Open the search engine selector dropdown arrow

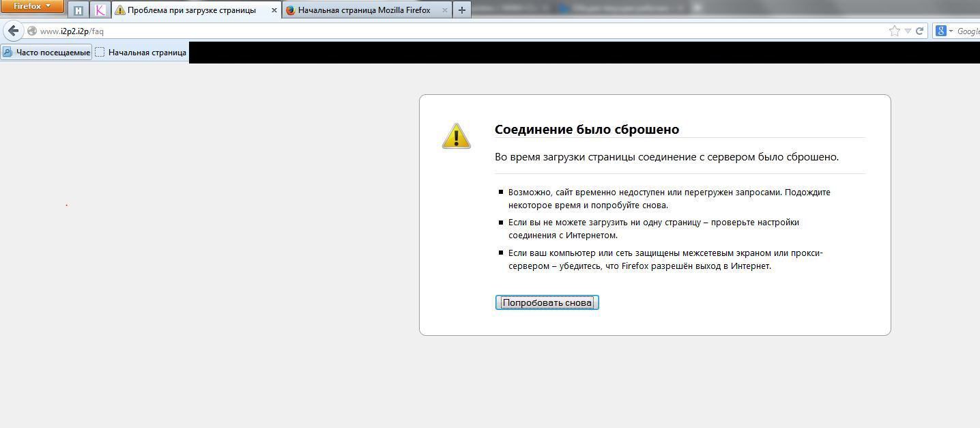tap(951, 31)
